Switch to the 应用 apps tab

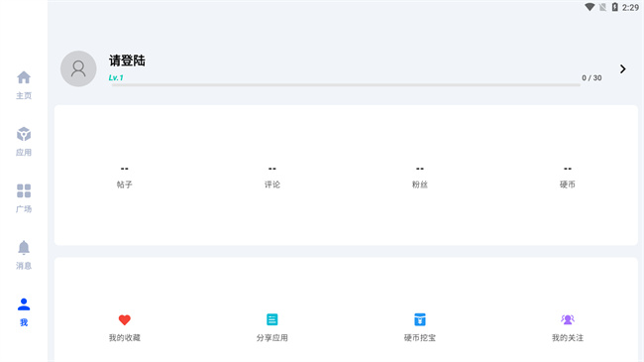pos(24,142)
